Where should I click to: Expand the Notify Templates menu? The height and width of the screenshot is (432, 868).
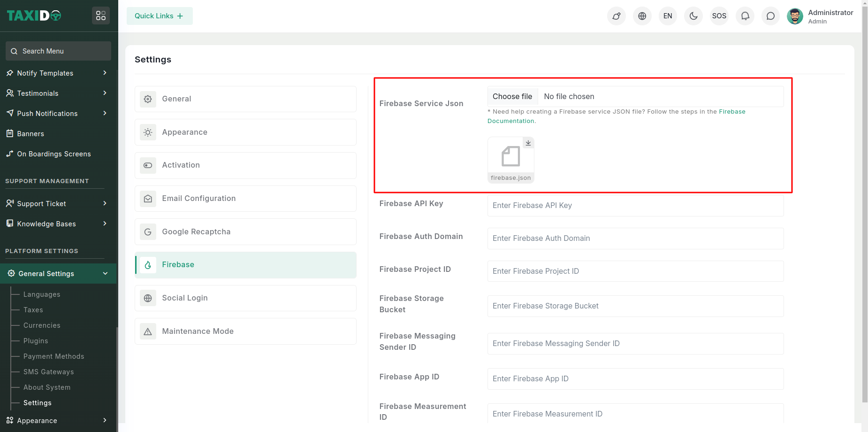pos(56,73)
